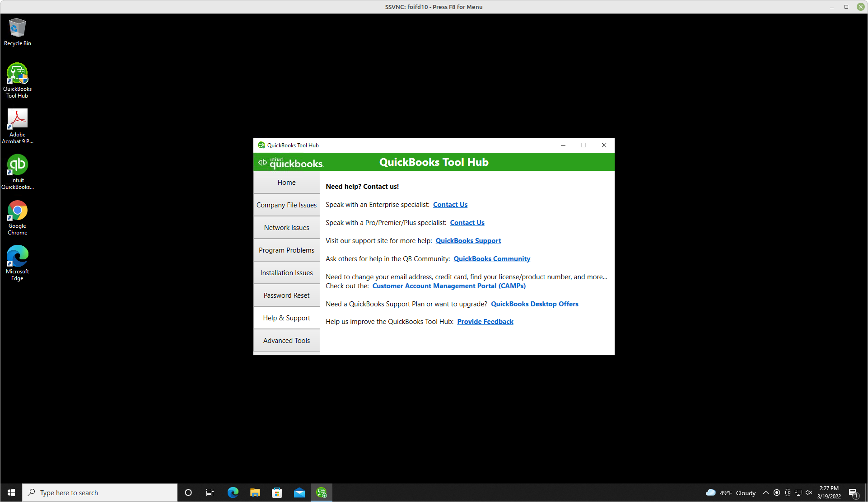Open Customer Account Management Portal link
Viewport: 868px width, 502px height.
coord(449,286)
